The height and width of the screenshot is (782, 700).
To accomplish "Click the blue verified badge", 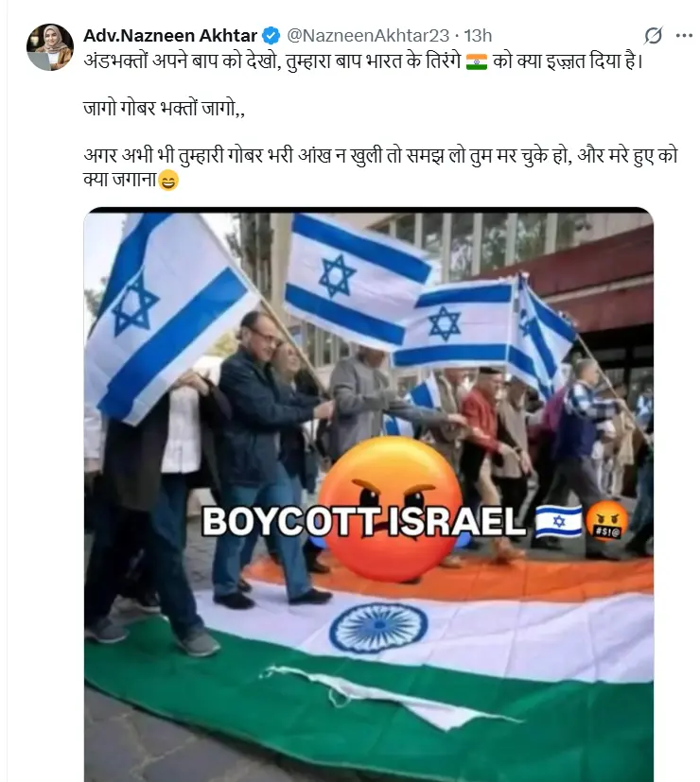I will (271, 36).
